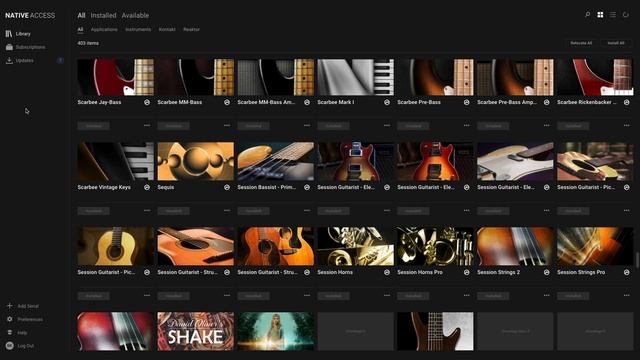Click the round icon beside Scarbee Vintage Keys
Image resolution: width=640 pixels, height=360 pixels.
coord(147,187)
